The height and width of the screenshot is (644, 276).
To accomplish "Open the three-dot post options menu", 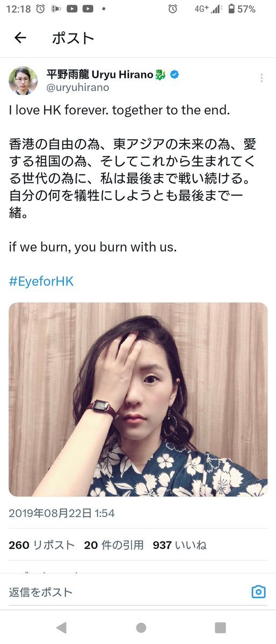I will [262, 78].
